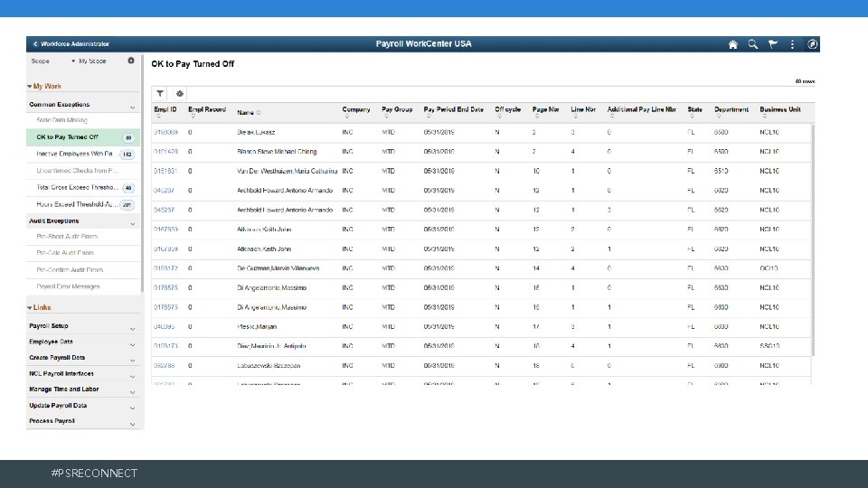The image size is (868, 488).
Task: Click the left panel scrollbar
Action: [142, 174]
